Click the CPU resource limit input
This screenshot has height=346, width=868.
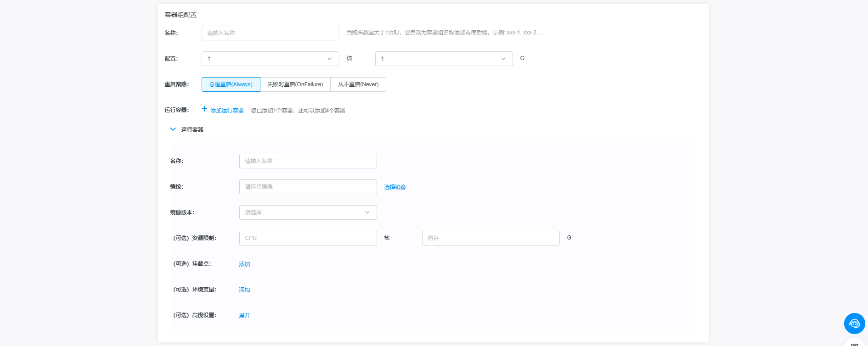(308, 238)
